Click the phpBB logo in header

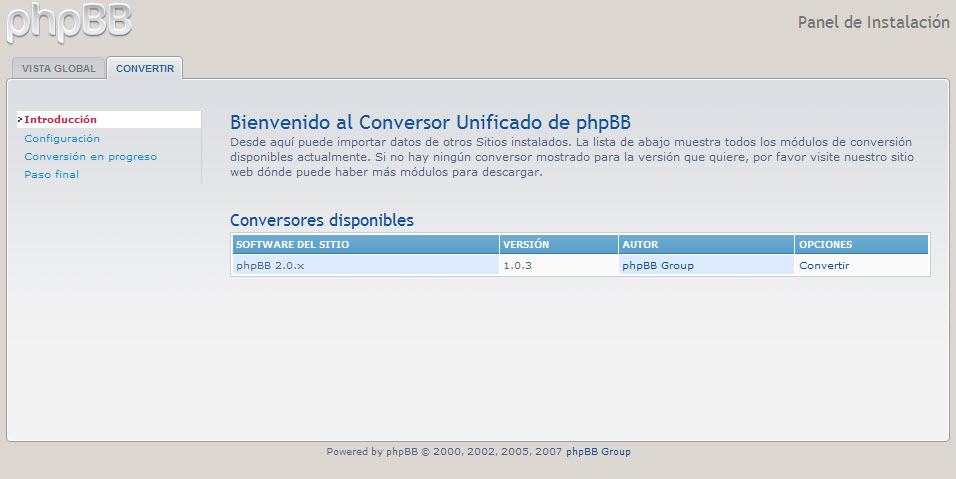click(68, 24)
